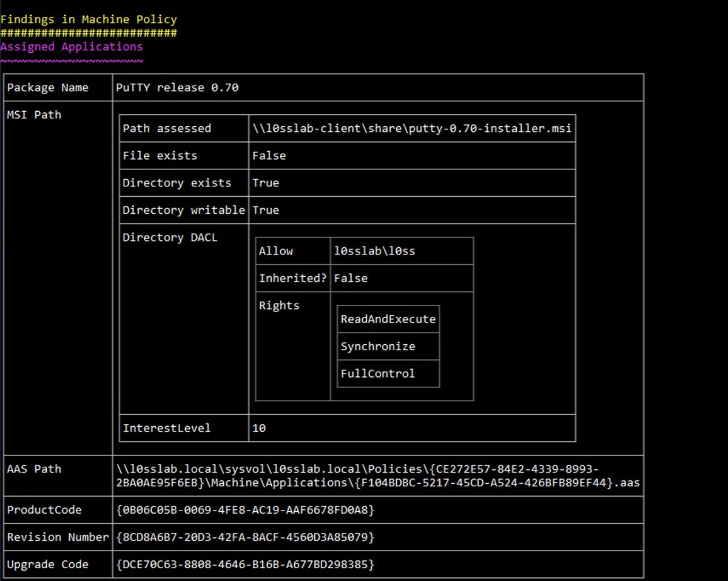Select the Upgrade Code GUID value
The height and width of the screenshot is (581, 728).
point(245,565)
